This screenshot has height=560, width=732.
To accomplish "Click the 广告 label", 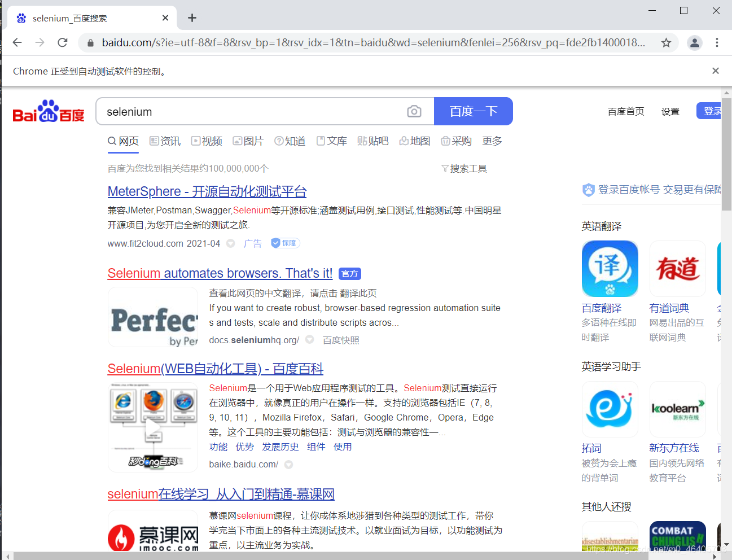I will coord(253,243).
